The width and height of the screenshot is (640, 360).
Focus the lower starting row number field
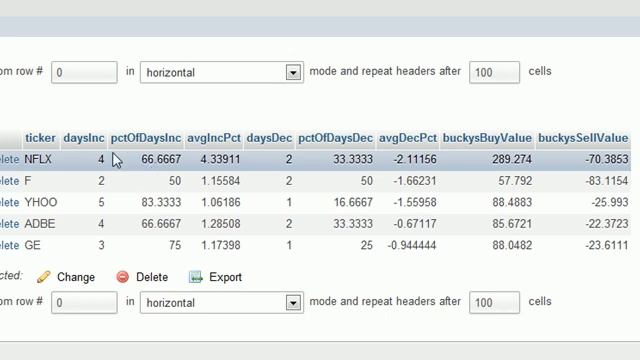pyautogui.click(x=84, y=303)
